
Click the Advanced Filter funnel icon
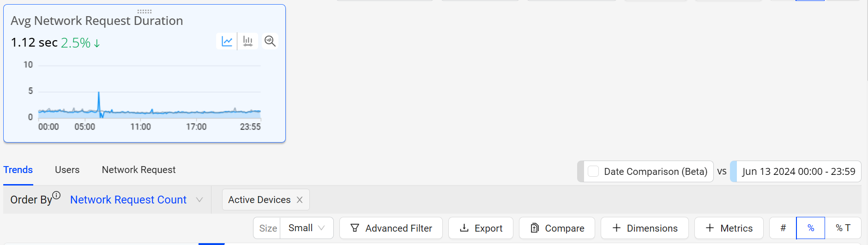(x=355, y=228)
